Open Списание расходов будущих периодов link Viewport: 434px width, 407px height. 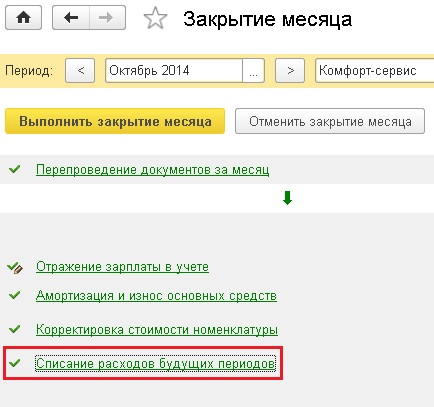[155, 363]
